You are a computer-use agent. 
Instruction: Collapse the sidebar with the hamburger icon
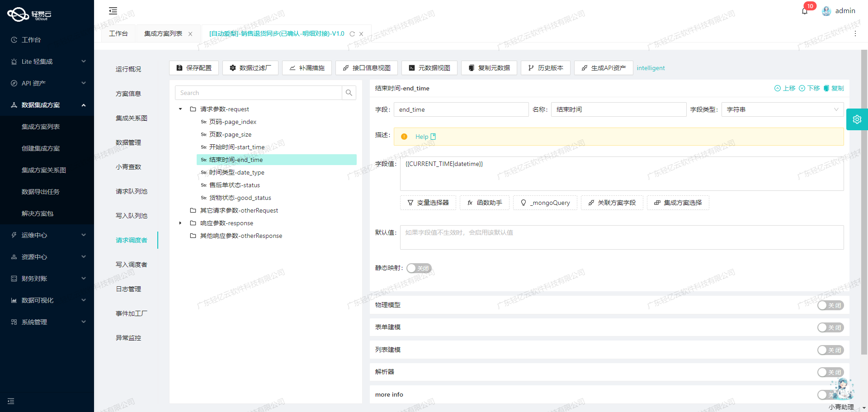(113, 11)
